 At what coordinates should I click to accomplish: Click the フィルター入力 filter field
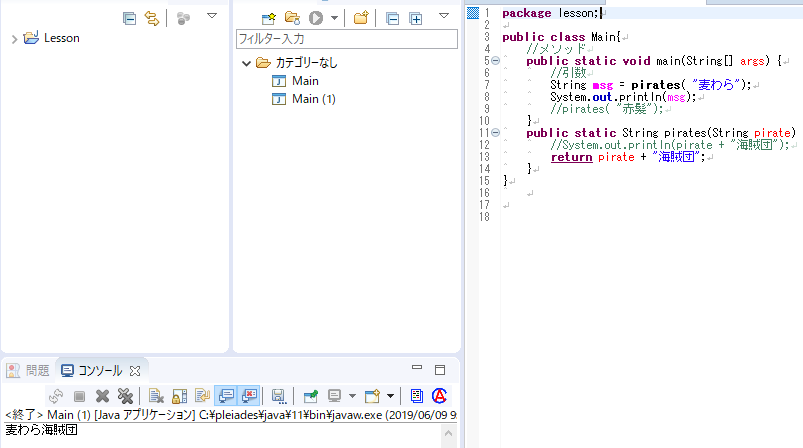point(347,39)
